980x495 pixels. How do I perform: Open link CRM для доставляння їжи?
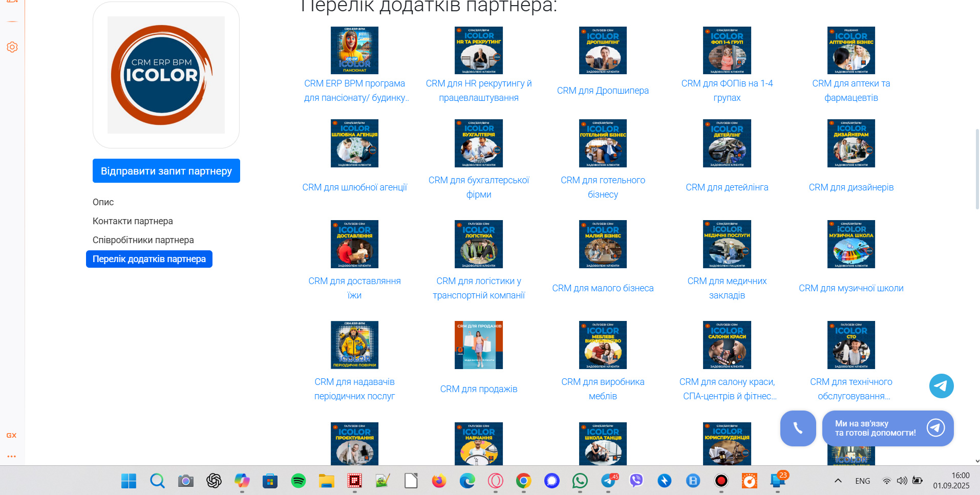354,288
